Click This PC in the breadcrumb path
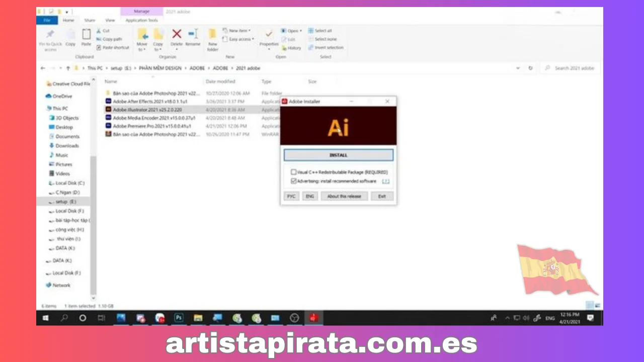The image size is (644, 362). tap(95, 68)
